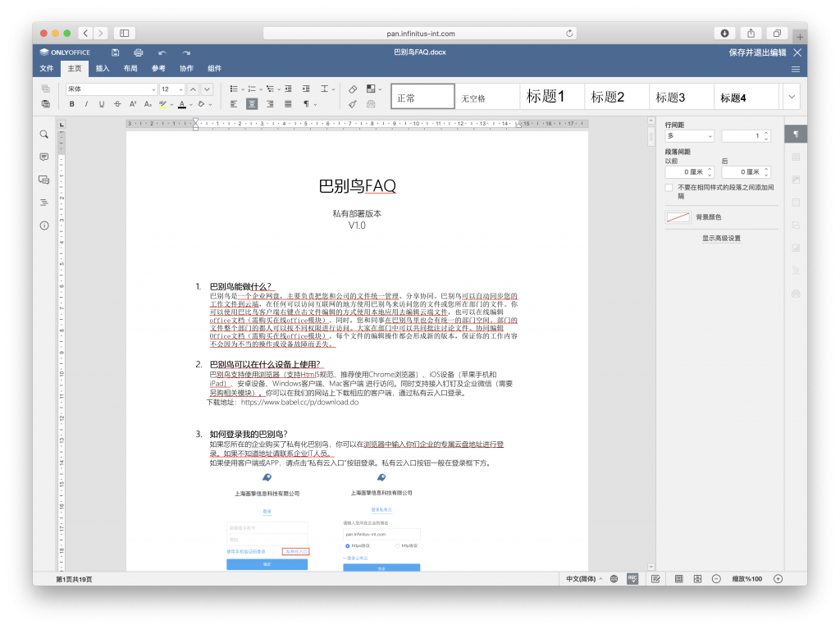Align paragraph text to the left
This screenshot has height=629, width=840.
point(234,104)
